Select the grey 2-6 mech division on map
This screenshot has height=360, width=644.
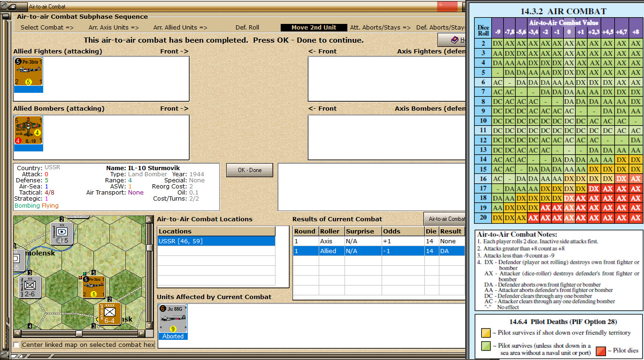click(x=30, y=287)
